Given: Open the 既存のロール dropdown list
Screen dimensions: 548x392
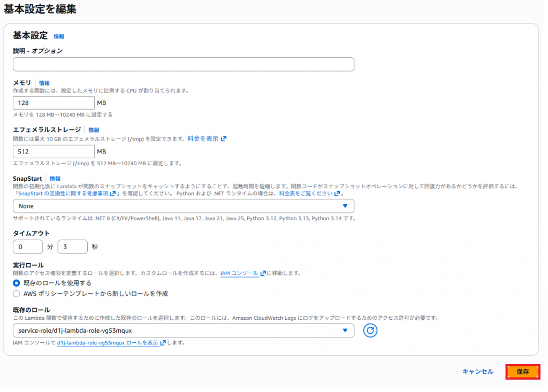Looking at the screenshot, I should [x=183, y=330].
